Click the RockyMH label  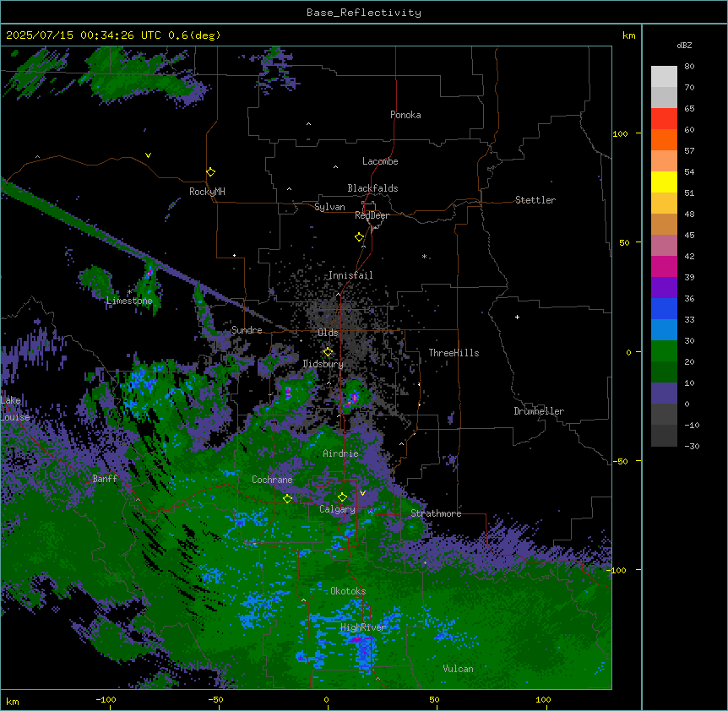point(207,192)
